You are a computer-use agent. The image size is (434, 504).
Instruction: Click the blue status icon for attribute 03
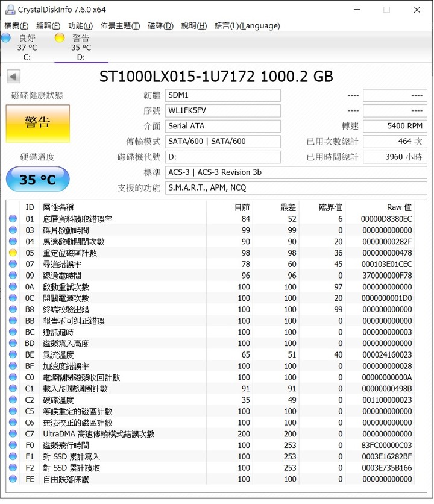coord(13,230)
